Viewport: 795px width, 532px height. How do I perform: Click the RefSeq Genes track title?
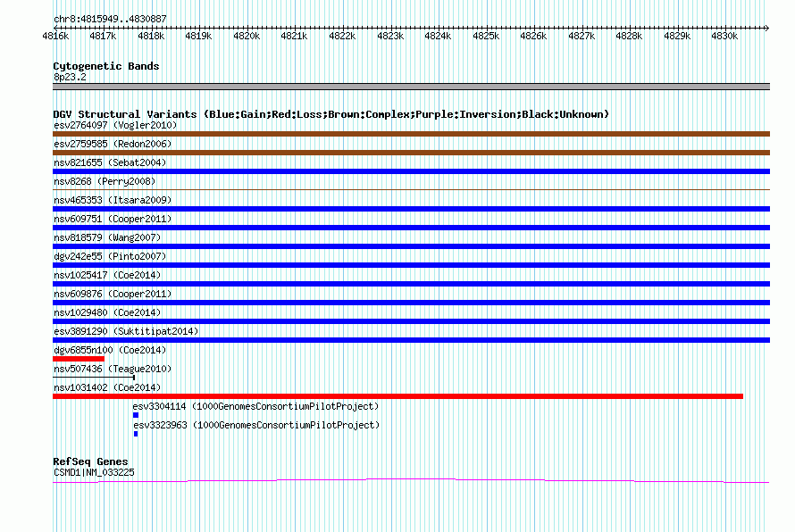[90, 461]
